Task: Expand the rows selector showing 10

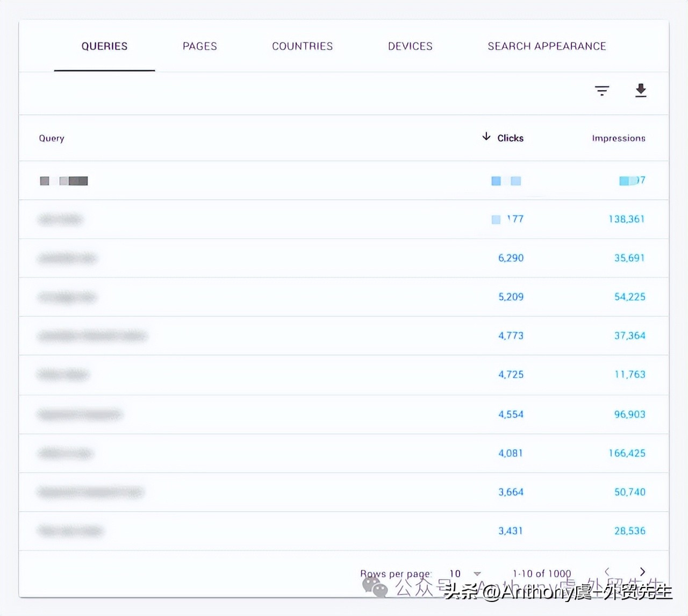Action: 456,573
